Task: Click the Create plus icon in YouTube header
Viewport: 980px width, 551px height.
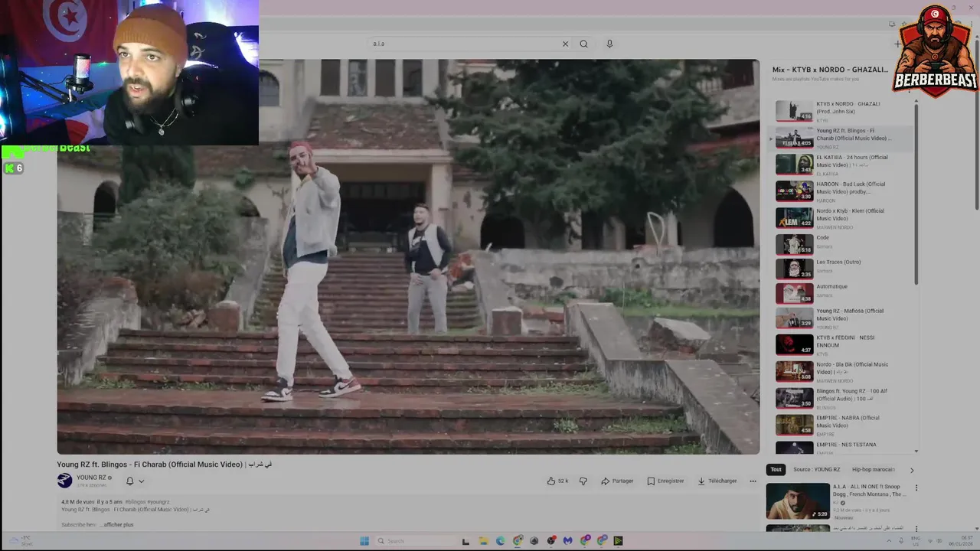Action: (897, 44)
